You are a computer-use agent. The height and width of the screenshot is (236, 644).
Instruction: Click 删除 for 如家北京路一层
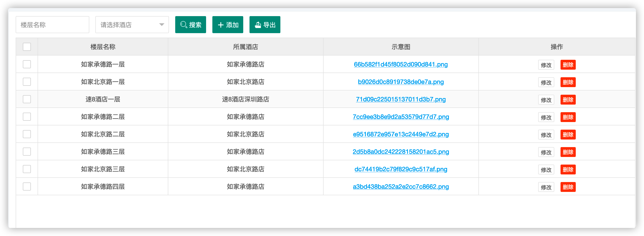[568, 82]
